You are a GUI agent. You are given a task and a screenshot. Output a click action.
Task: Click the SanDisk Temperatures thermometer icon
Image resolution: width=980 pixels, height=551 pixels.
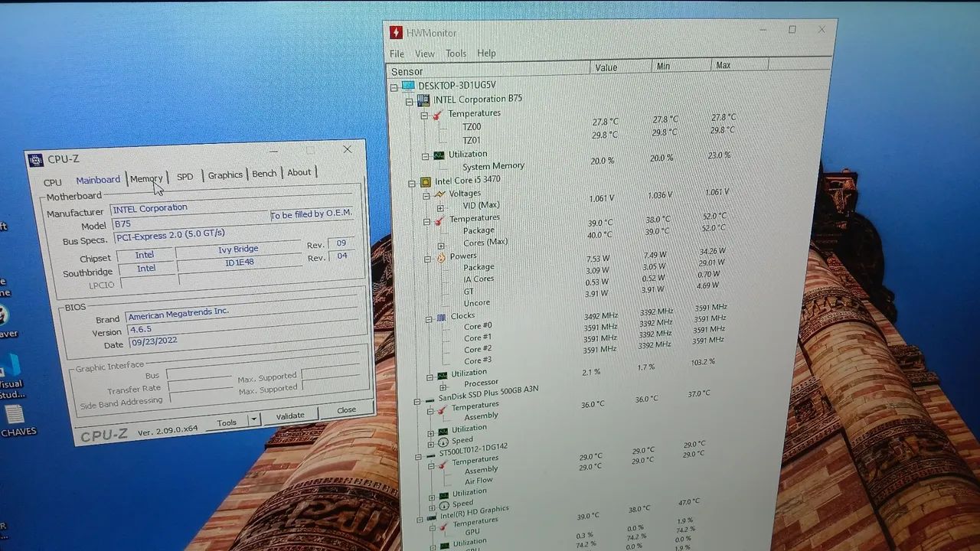click(x=442, y=409)
